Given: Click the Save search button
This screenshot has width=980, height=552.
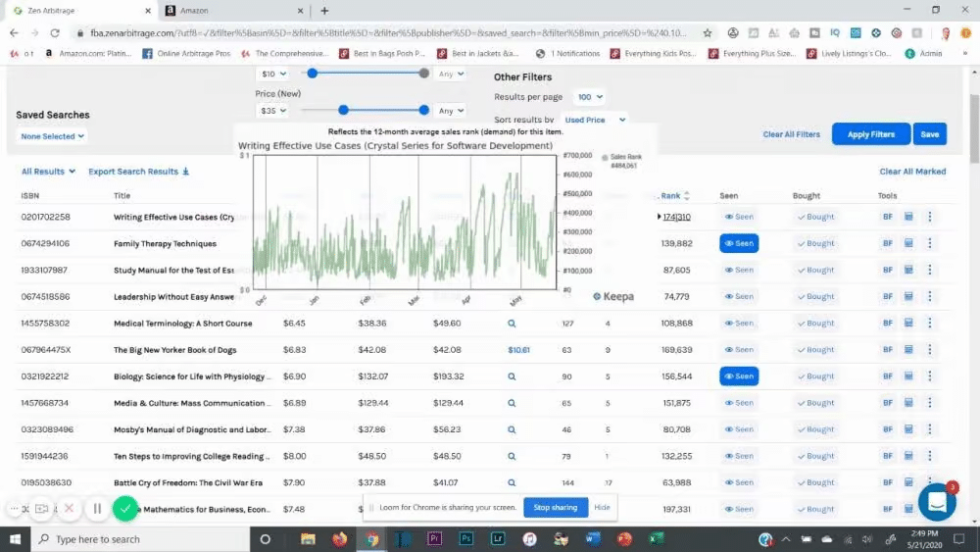Looking at the screenshot, I should (x=929, y=134).
